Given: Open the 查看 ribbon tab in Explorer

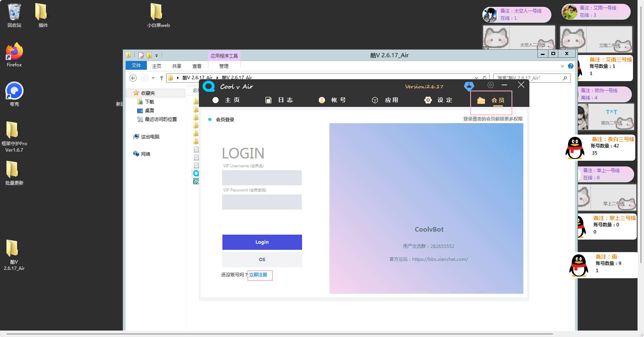Looking at the screenshot, I should coord(197,66).
